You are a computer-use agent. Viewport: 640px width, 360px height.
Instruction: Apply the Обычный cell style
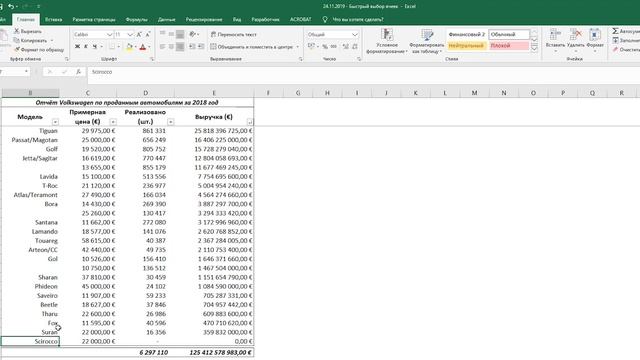(509, 35)
